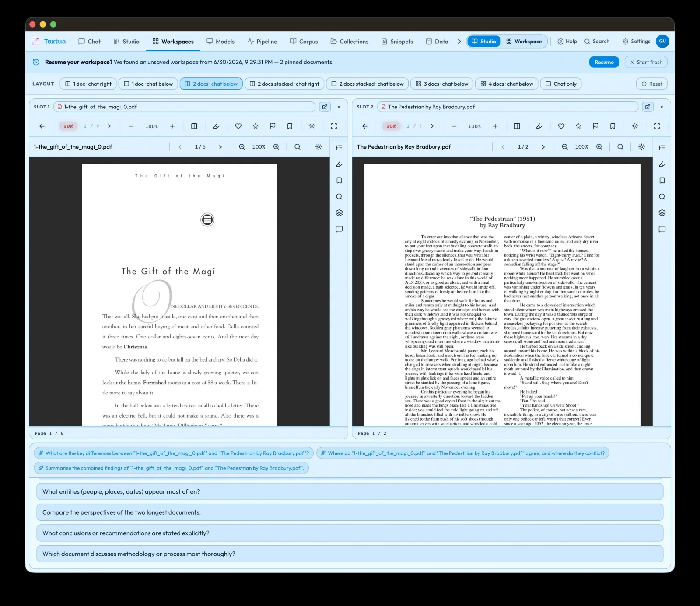Select layout 2 docs stacked chat right

[284, 84]
